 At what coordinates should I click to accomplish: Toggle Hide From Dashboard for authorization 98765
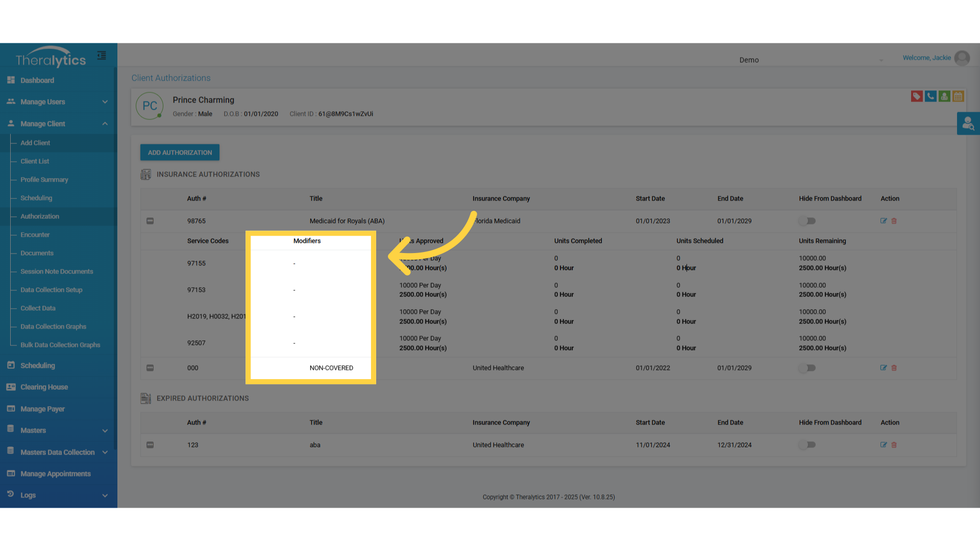click(x=807, y=221)
